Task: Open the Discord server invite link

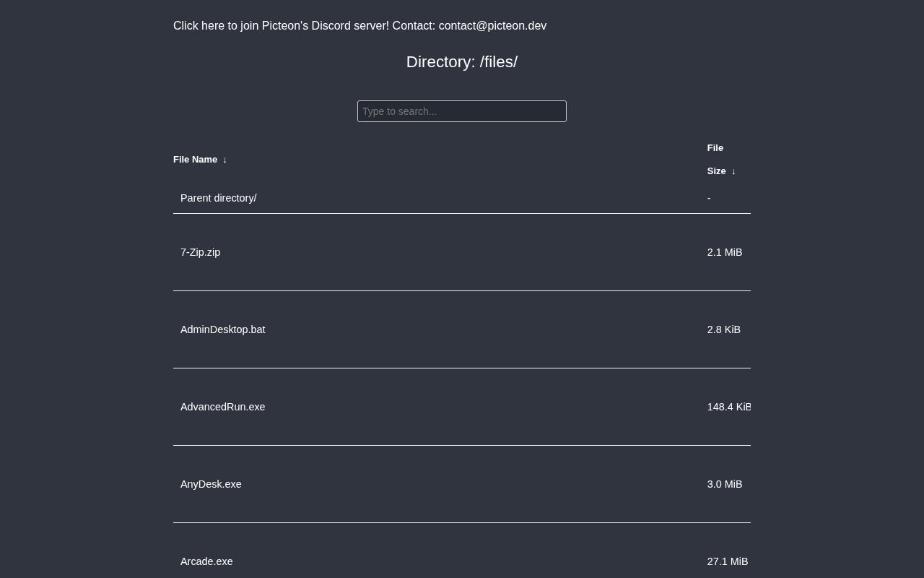Action: [x=281, y=26]
